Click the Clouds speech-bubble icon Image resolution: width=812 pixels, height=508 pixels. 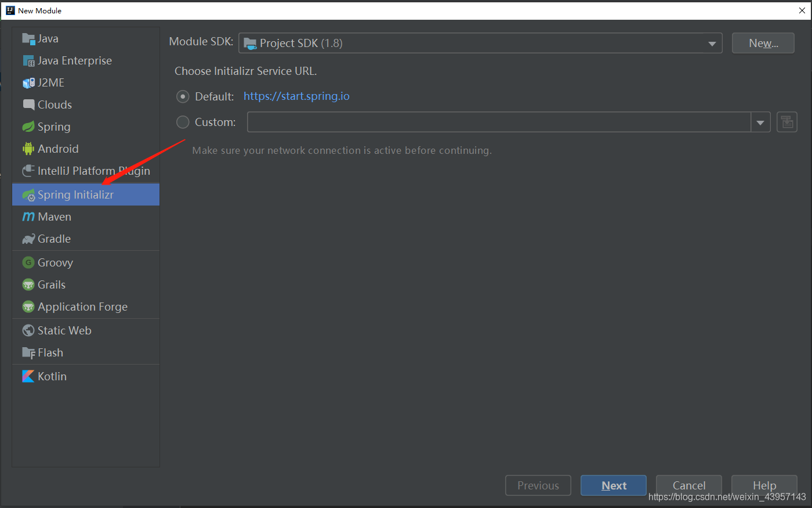28,105
